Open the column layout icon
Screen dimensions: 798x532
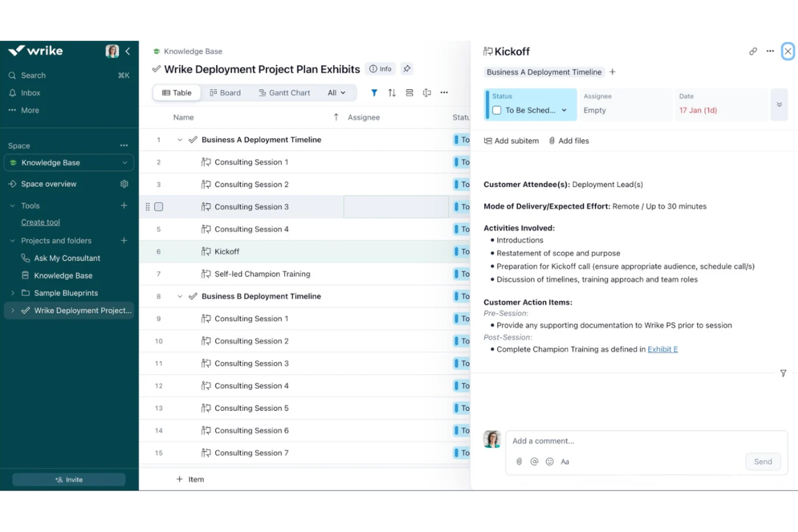point(427,93)
